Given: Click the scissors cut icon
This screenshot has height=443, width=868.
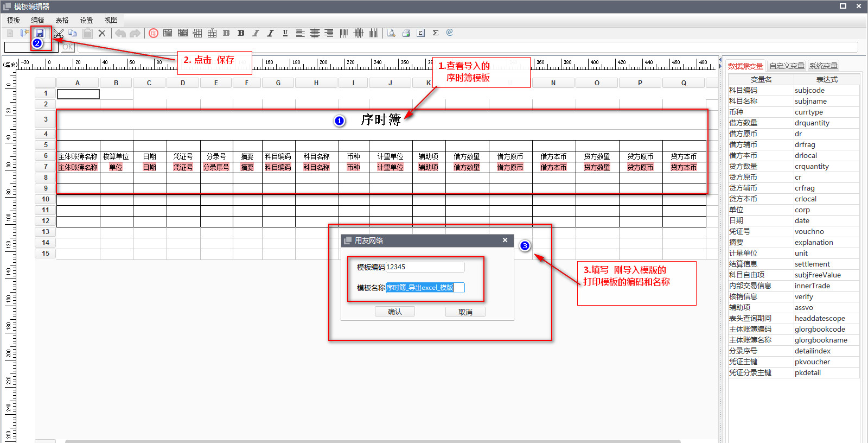Looking at the screenshot, I should pos(59,34).
